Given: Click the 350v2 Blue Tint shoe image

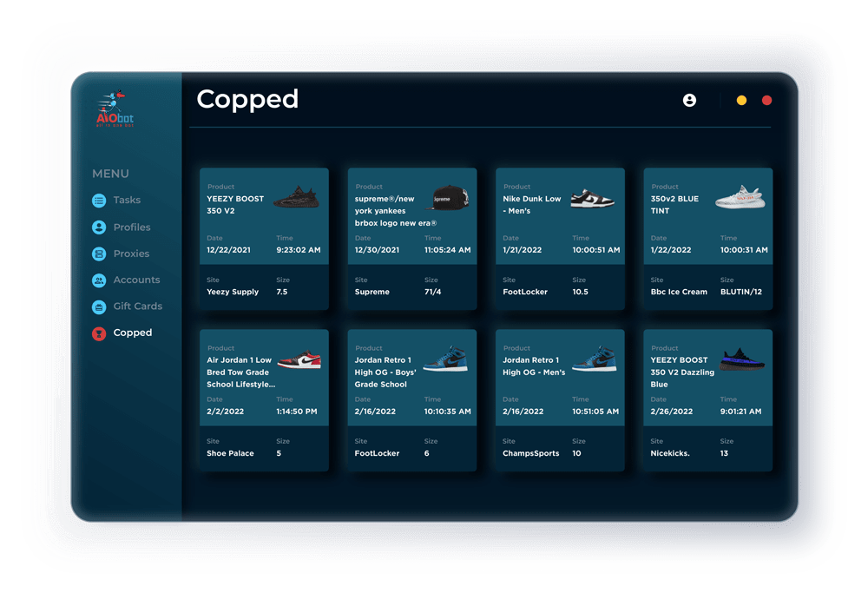Looking at the screenshot, I should coord(740,197).
